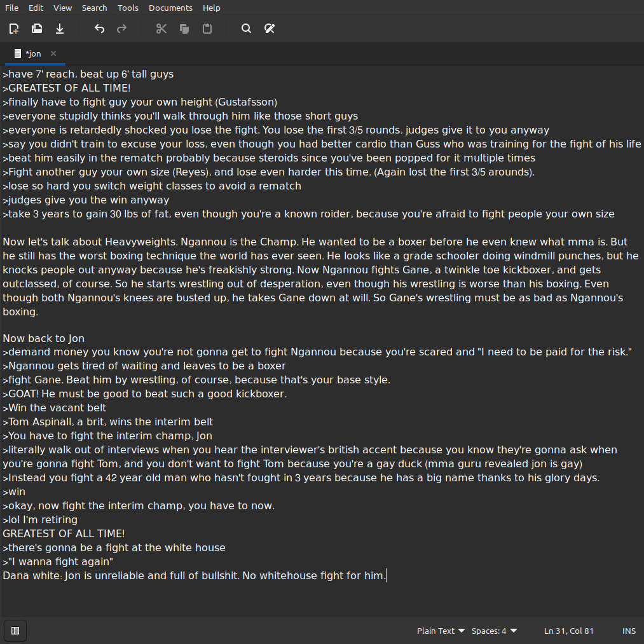Click line ">beat him easily in the rematch"

(269, 158)
